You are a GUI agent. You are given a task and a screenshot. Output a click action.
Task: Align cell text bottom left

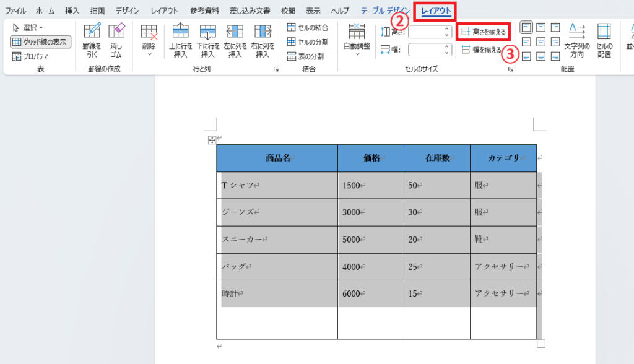click(526, 56)
